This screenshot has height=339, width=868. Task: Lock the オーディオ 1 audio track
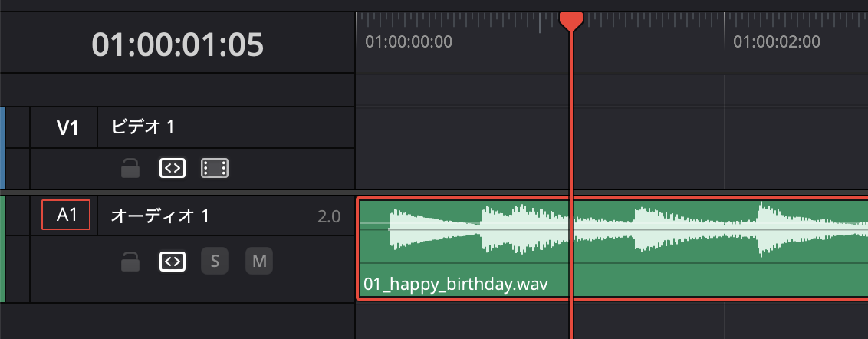[130, 262]
